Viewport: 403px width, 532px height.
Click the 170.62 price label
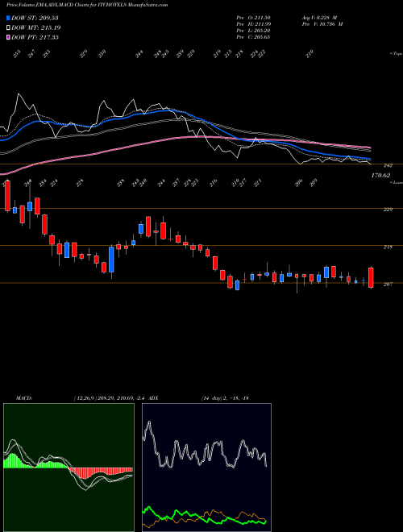[x=380, y=176]
